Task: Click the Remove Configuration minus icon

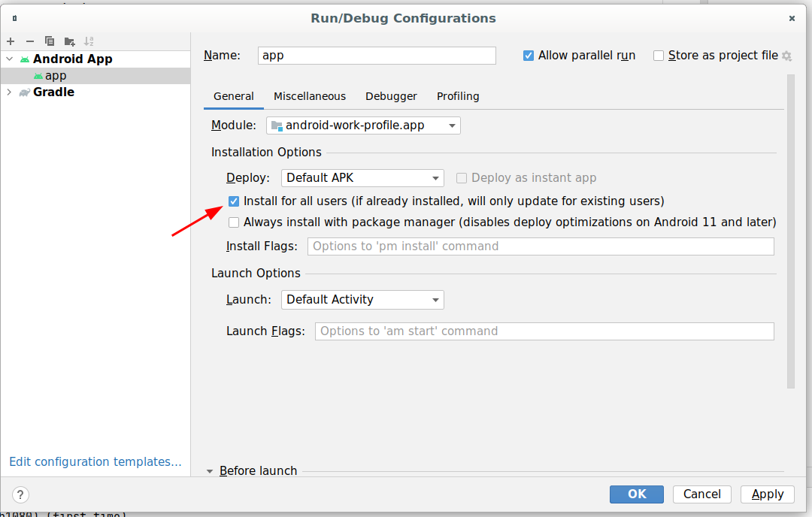Action: pos(30,41)
